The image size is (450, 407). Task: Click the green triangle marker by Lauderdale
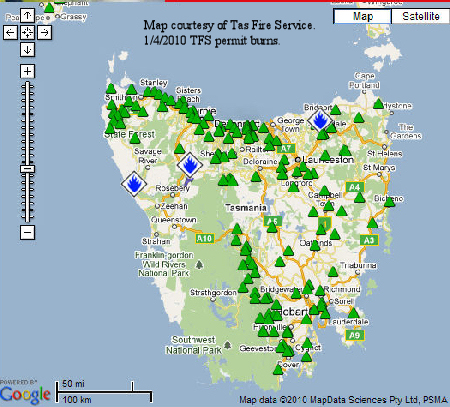tap(353, 313)
